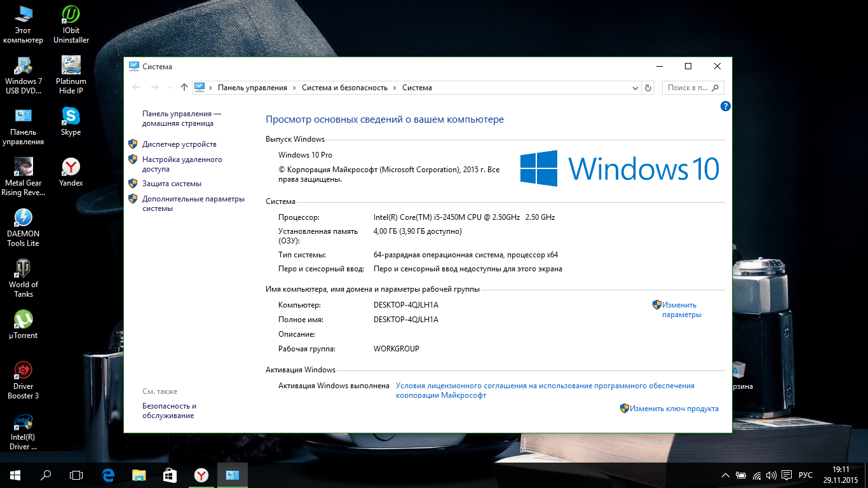Image resolution: width=868 pixels, height=488 pixels.
Task: Open recent locations dropdown near navigation arrows
Action: click(x=170, y=88)
